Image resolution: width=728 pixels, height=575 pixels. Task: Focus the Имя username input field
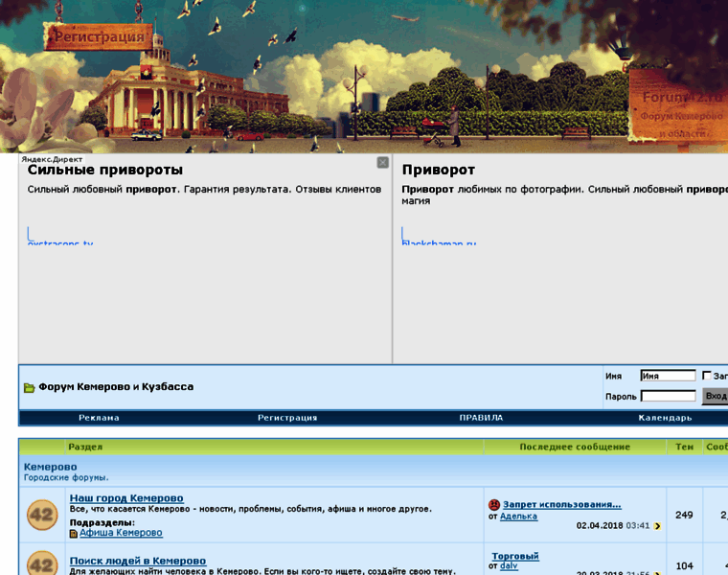click(x=668, y=376)
